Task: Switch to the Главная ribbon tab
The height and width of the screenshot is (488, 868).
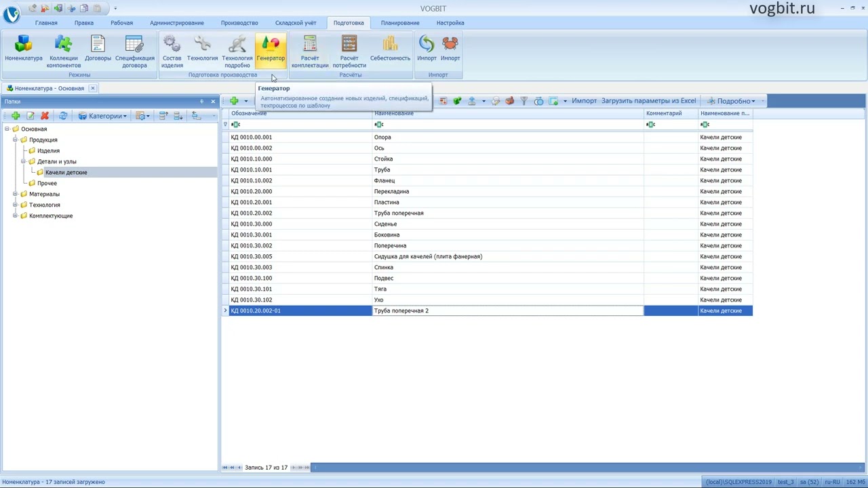Action: pos(46,23)
